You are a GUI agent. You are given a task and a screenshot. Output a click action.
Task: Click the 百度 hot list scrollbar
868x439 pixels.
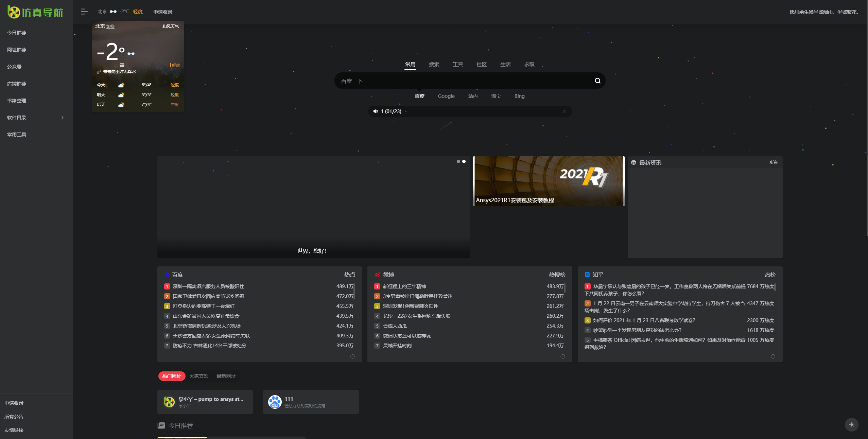tap(354, 291)
